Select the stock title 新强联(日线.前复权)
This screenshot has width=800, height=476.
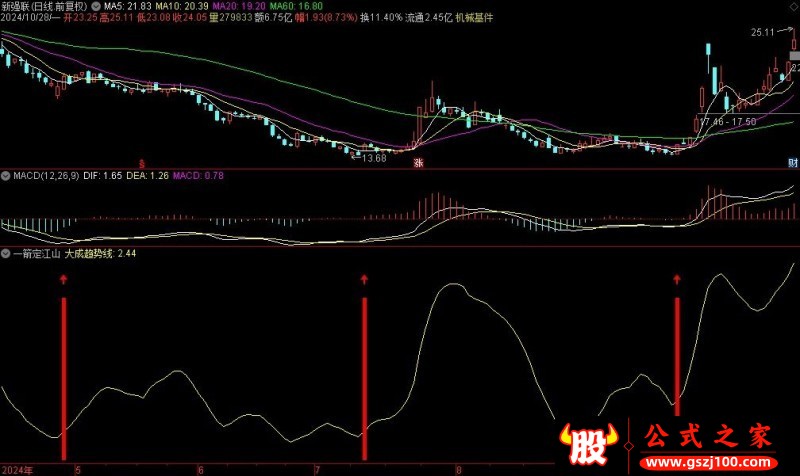[x=44, y=7]
